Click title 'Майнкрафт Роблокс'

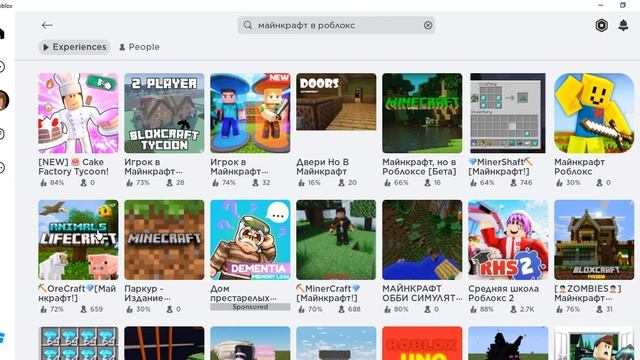point(580,167)
